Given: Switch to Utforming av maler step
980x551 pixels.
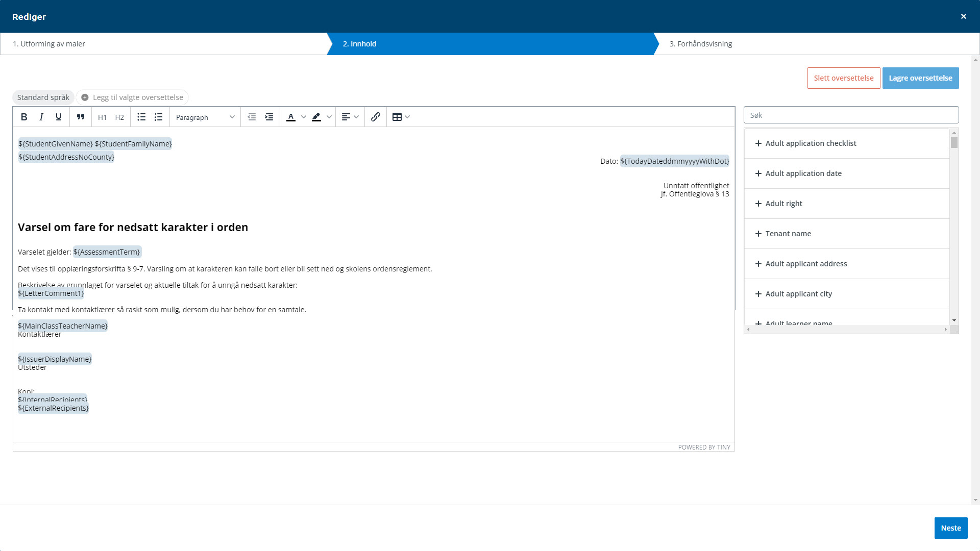Looking at the screenshot, I should [49, 44].
